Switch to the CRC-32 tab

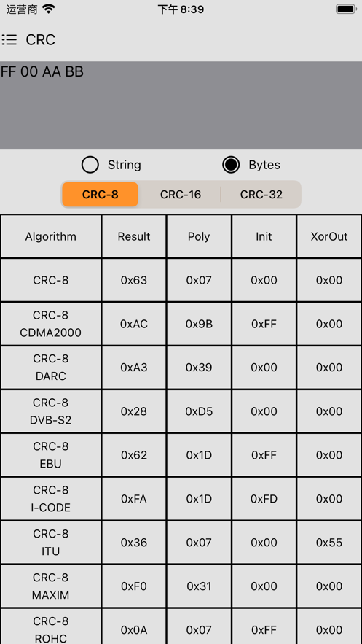[261, 194]
